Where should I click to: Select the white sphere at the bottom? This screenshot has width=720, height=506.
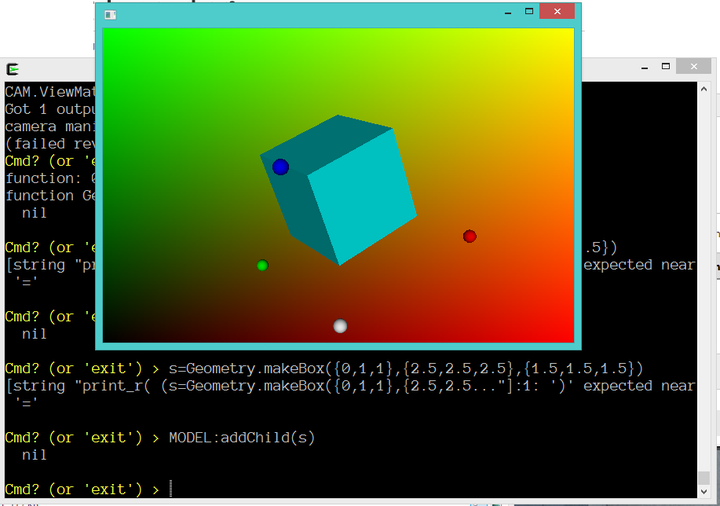click(x=340, y=326)
